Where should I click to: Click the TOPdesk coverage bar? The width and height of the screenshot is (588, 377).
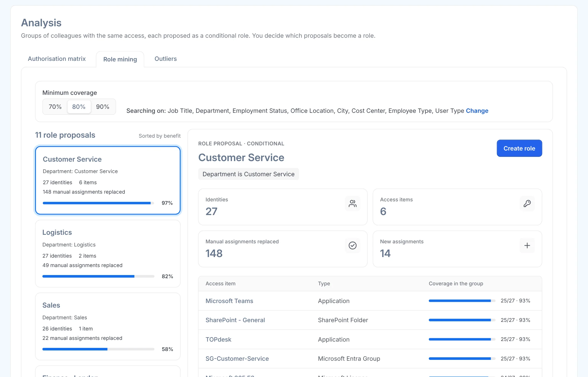[x=462, y=339]
